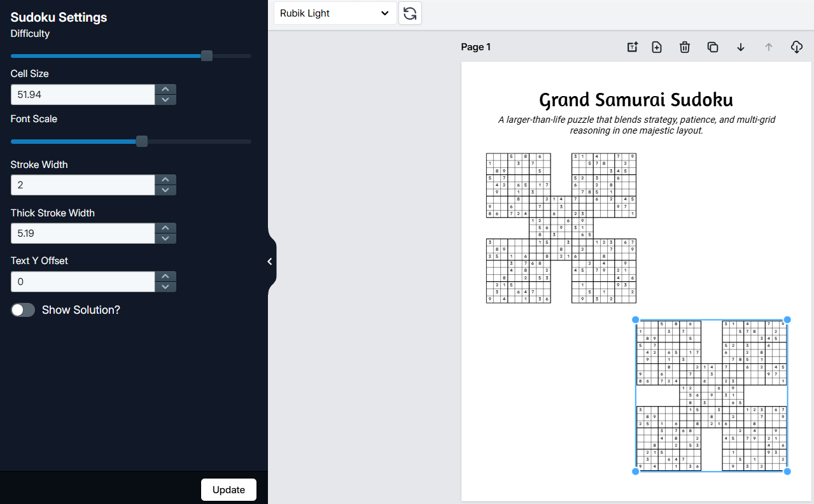Add a text block to Page 1

632,47
